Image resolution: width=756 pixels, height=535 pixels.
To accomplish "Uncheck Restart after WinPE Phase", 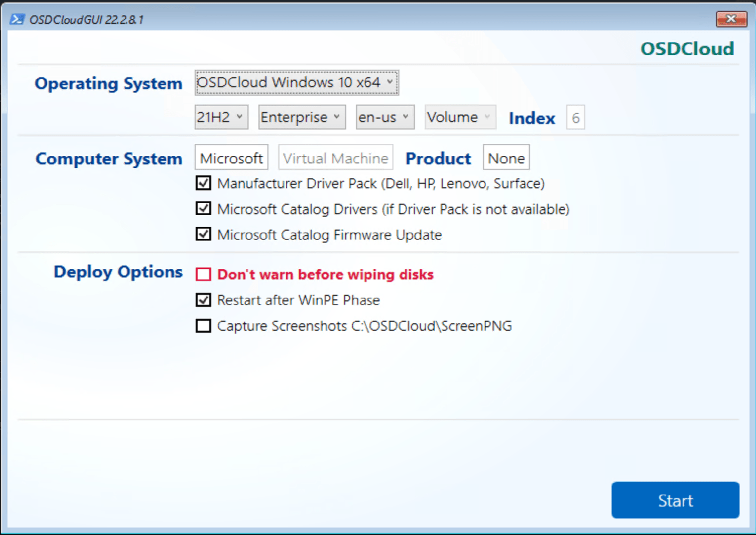I will (x=203, y=299).
